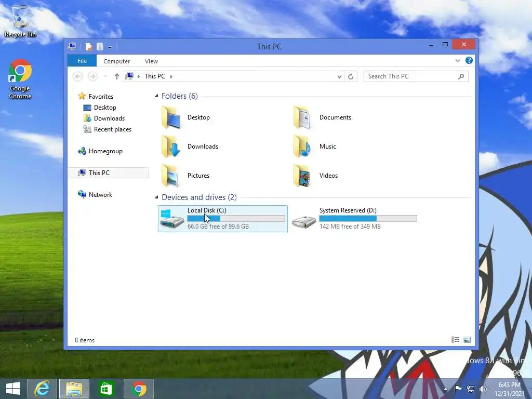Switch to the View ribbon tab
532x399 pixels.
pos(151,61)
